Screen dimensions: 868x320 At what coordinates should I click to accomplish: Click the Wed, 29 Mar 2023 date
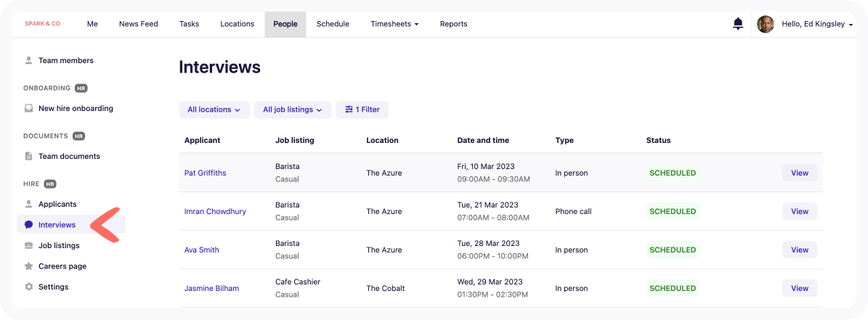[490, 282]
